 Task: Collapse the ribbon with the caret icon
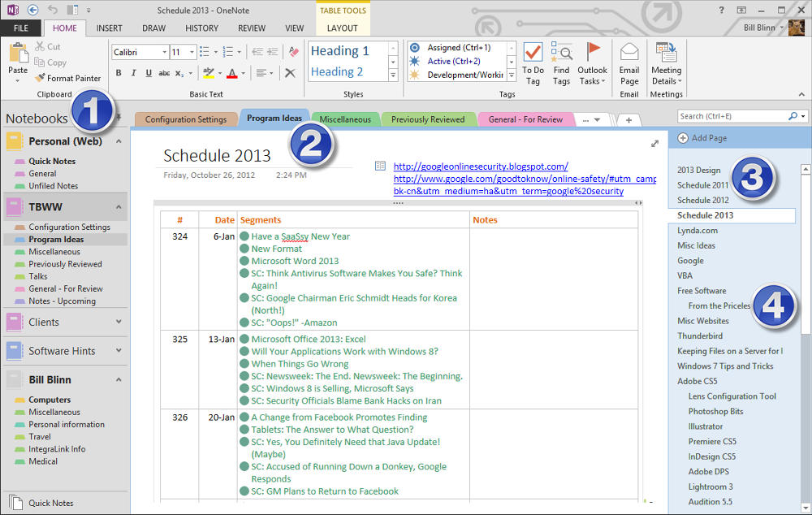pyautogui.click(x=801, y=94)
